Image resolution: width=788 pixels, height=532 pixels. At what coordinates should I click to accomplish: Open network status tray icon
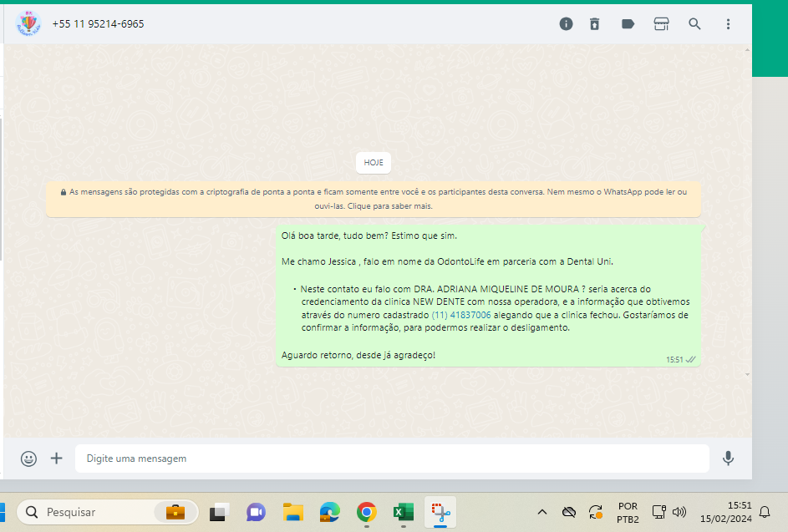pyautogui.click(x=658, y=512)
